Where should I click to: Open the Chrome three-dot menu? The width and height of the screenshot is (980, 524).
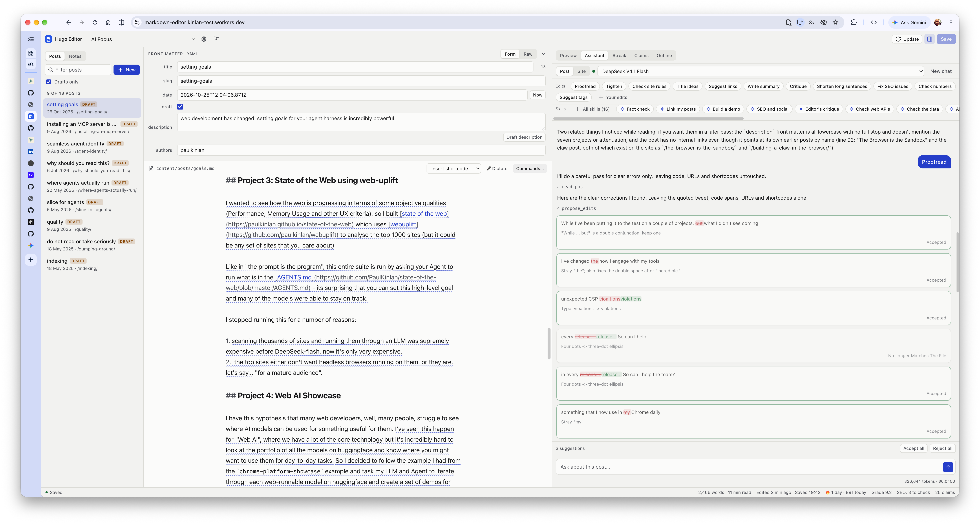pos(951,22)
